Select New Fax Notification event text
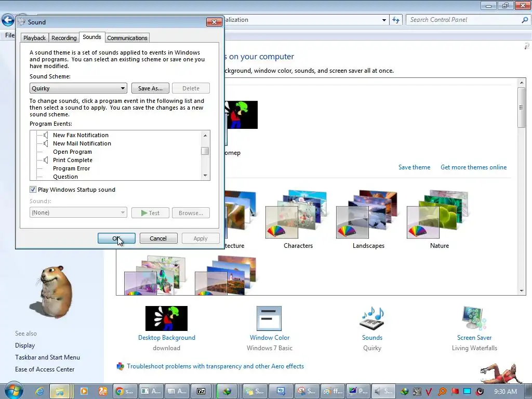Image resolution: width=532 pixels, height=399 pixels. pos(81,135)
